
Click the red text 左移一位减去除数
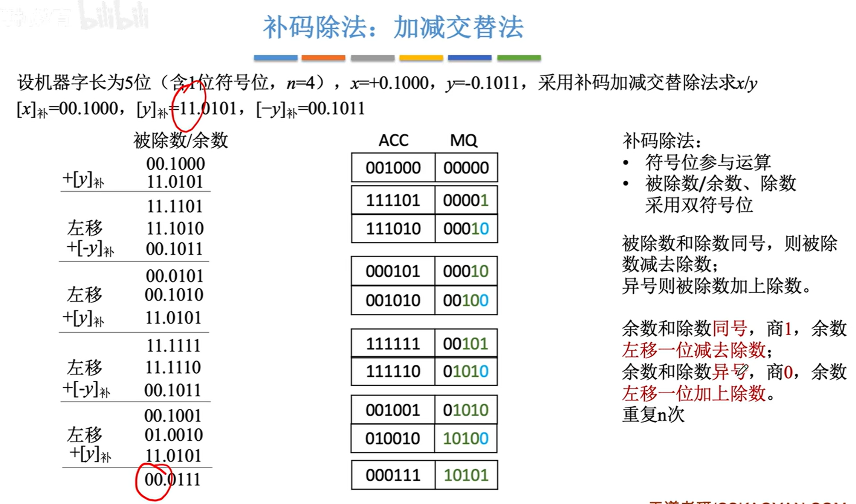coord(694,350)
